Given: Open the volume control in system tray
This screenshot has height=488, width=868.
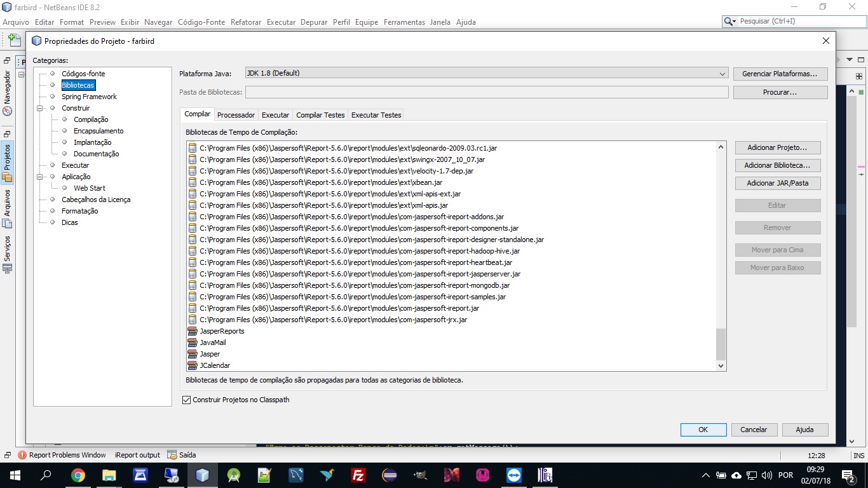Looking at the screenshot, I should pyautogui.click(x=767, y=475).
